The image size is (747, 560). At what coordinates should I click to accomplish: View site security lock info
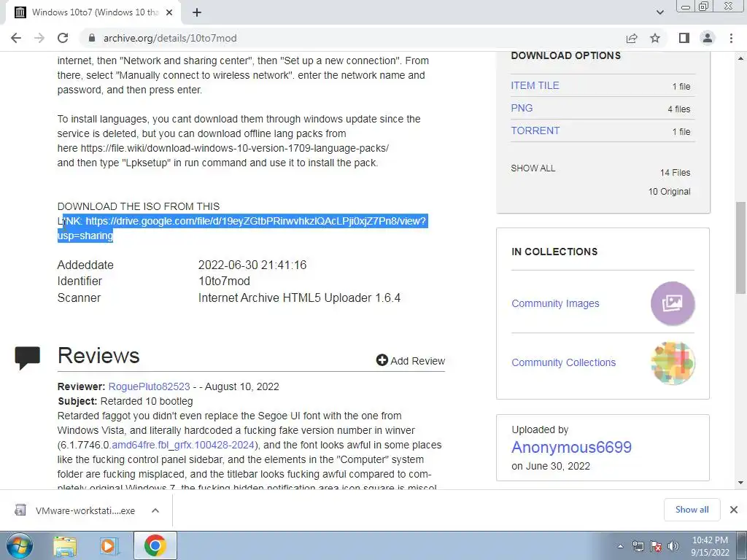[92, 38]
